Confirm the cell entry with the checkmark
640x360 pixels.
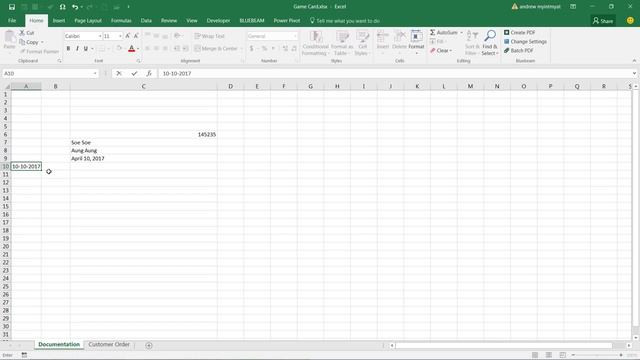[x=134, y=73]
